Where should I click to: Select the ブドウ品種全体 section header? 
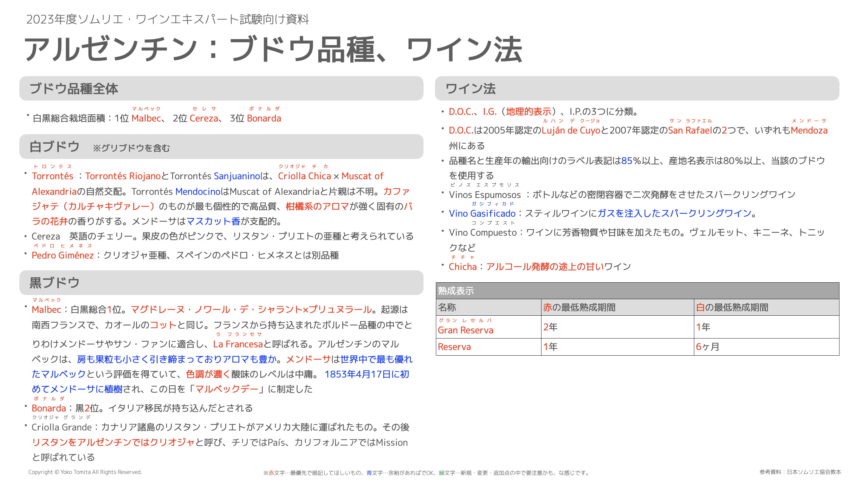click(x=221, y=89)
